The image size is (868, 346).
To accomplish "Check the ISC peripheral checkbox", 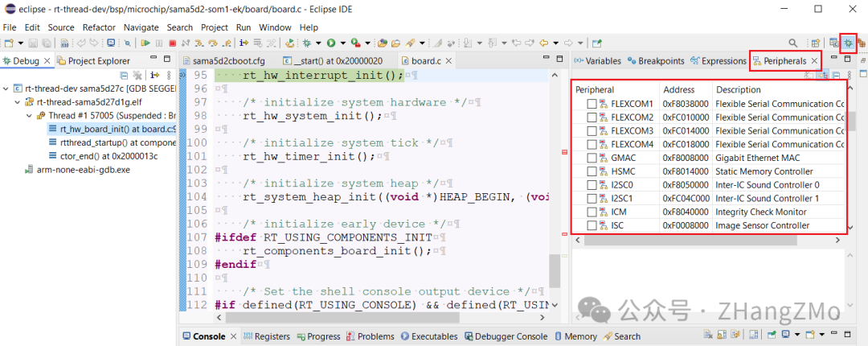I will pos(592,225).
